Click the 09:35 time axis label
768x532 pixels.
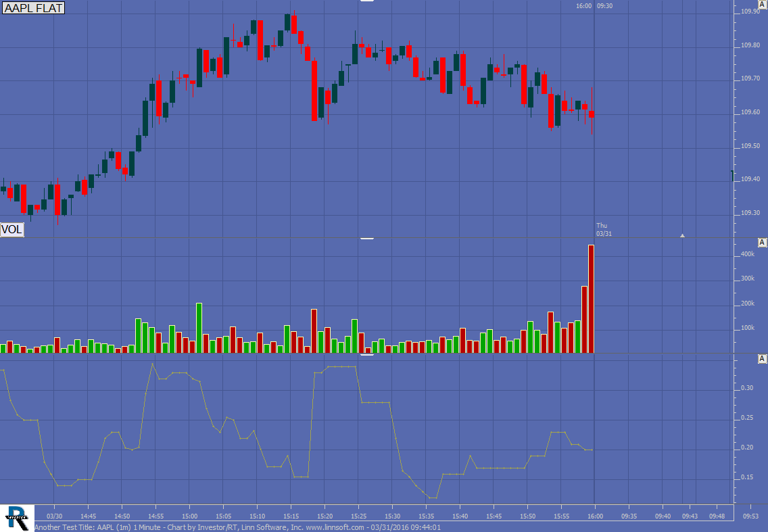(629, 516)
